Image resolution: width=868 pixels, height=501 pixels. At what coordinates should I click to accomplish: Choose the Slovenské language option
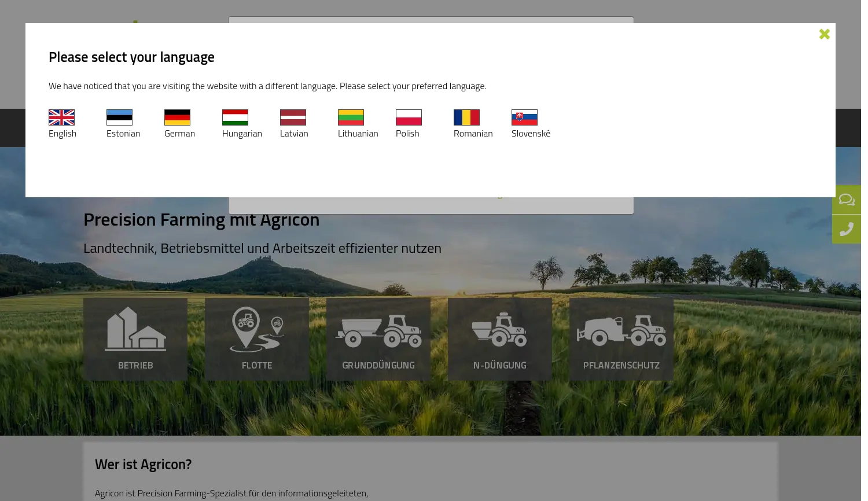(x=531, y=133)
